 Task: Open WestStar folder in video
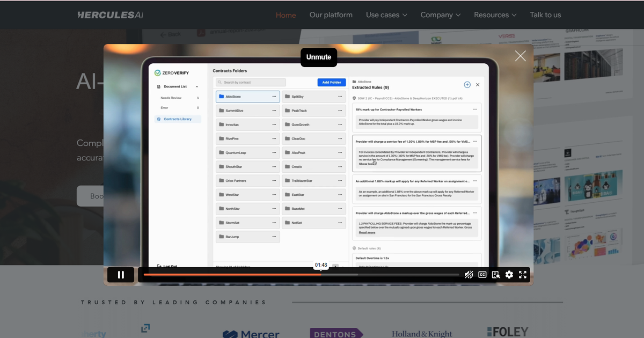coord(247,195)
